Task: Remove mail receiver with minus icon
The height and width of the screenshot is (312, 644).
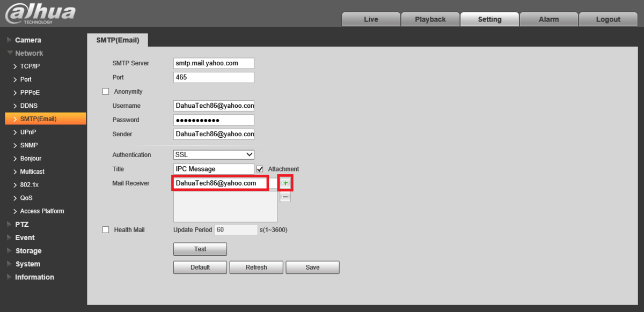Action: point(286,197)
